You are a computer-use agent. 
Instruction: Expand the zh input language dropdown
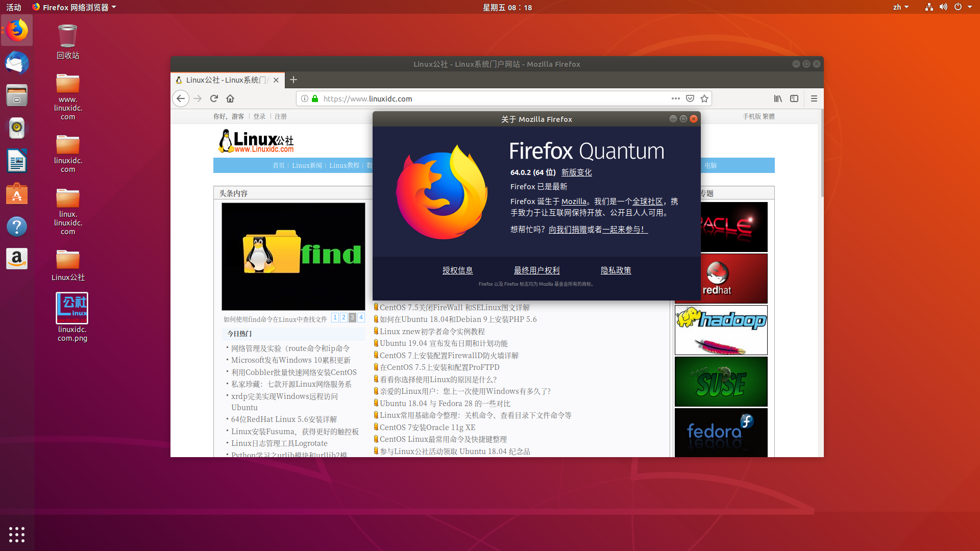coord(901,7)
